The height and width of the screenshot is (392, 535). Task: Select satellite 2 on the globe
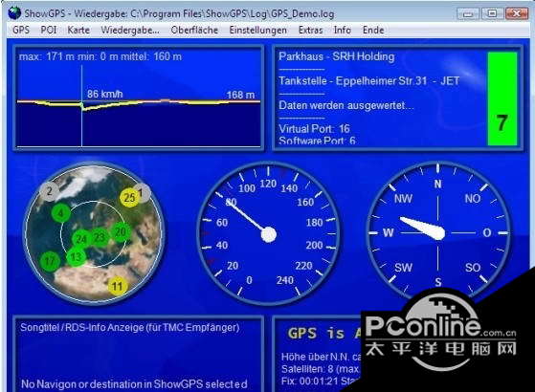[50, 191]
